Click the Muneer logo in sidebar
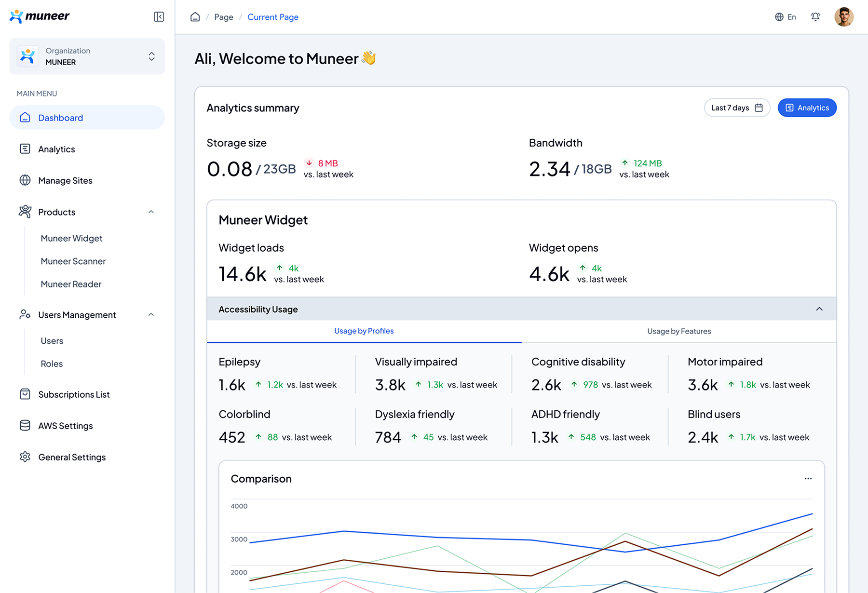The image size is (868, 593). pos(40,16)
